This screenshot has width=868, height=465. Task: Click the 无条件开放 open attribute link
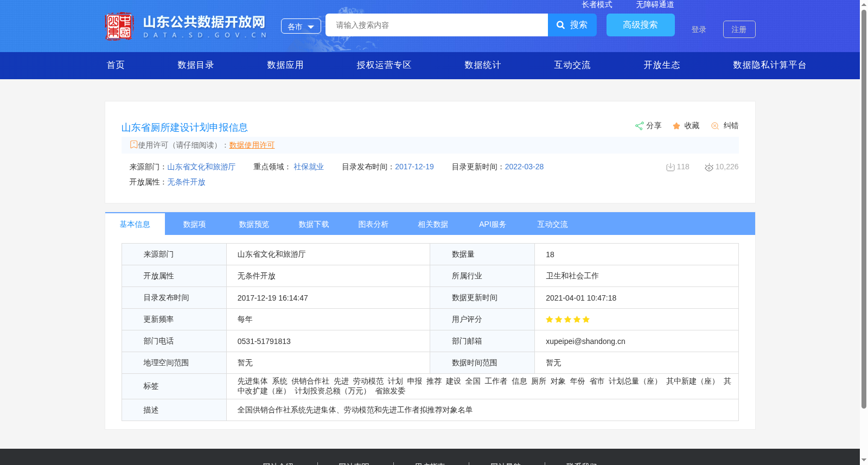click(x=186, y=182)
